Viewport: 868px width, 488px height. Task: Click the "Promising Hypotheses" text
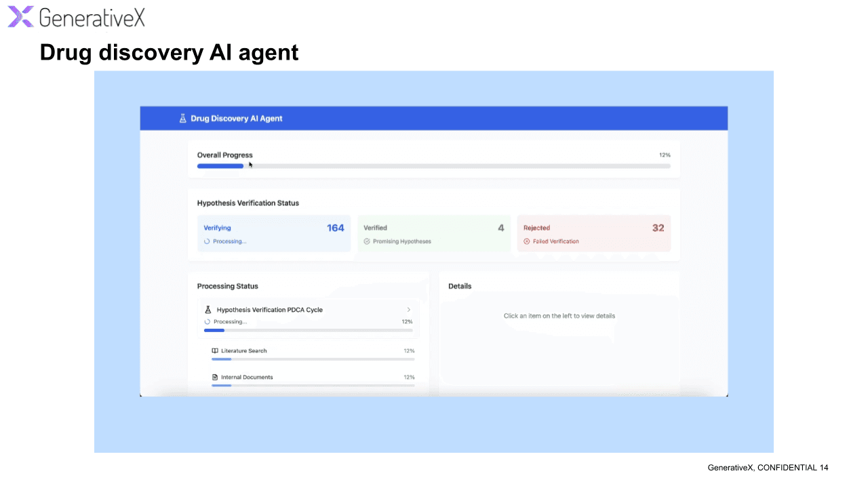[x=402, y=241]
